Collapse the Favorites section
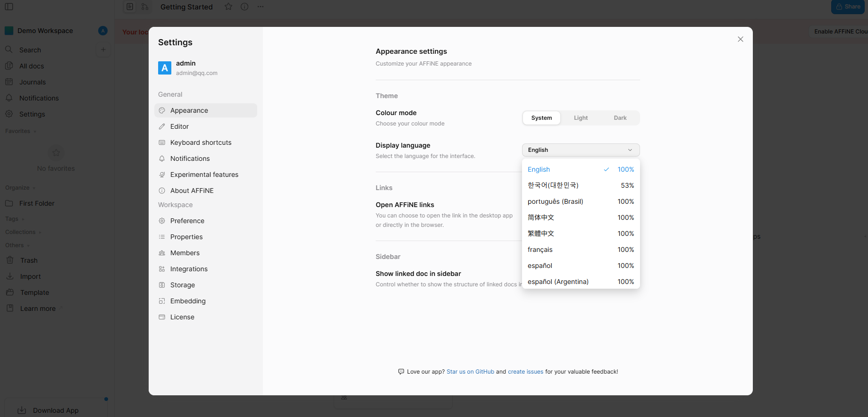 [x=21, y=131]
